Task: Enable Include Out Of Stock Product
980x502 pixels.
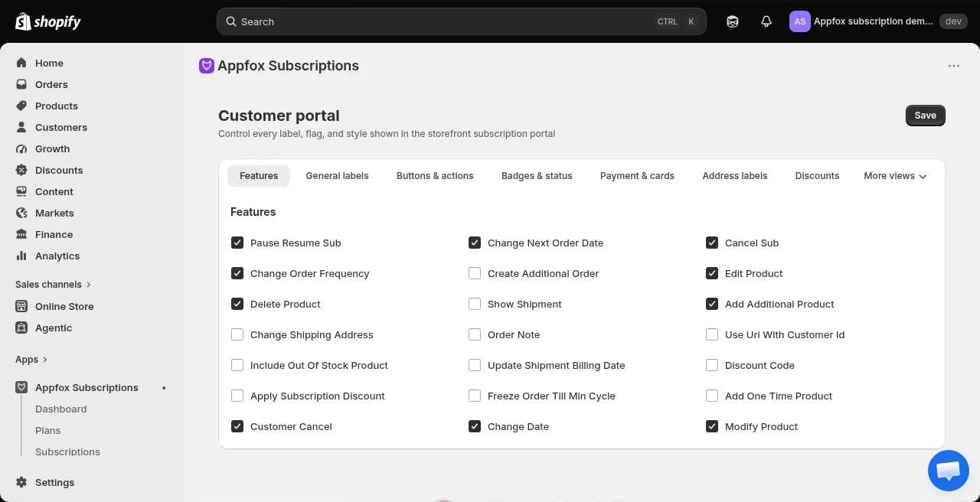Action: coord(237,365)
